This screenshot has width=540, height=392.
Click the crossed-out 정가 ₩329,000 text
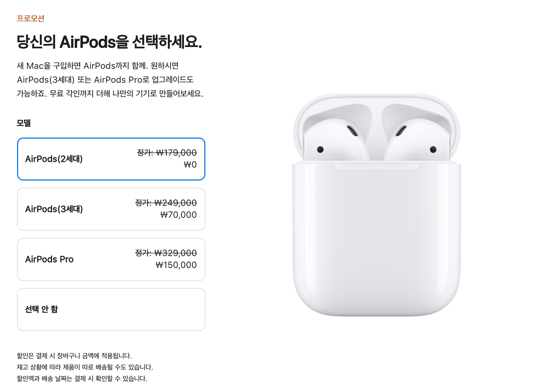pyautogui.click(x=166, y=253)
